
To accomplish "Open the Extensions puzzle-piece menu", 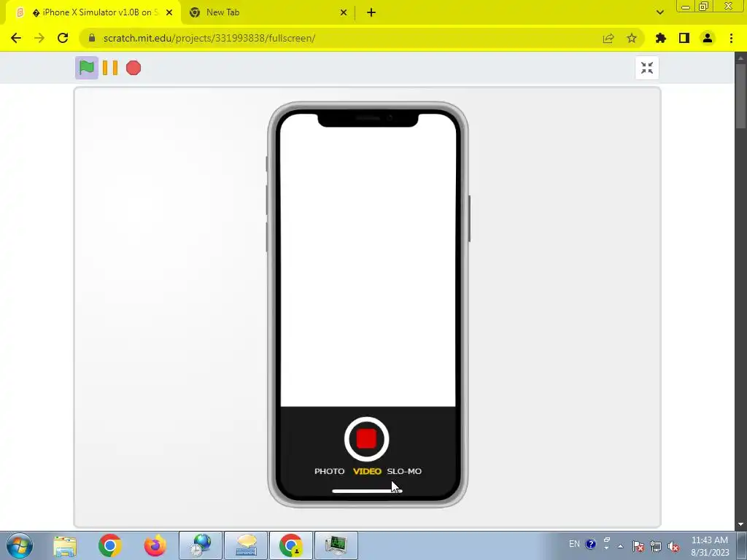I will pyautogui.click(x=661, y=38).
